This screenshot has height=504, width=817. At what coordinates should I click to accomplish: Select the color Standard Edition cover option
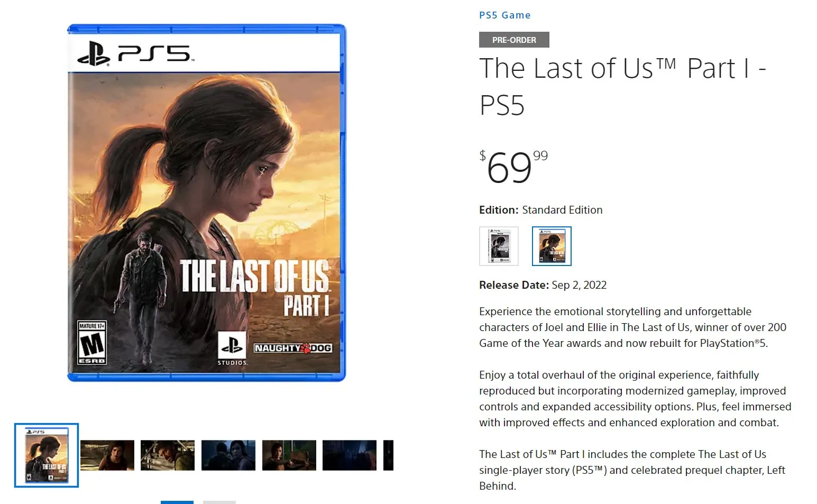coord(552,246)
